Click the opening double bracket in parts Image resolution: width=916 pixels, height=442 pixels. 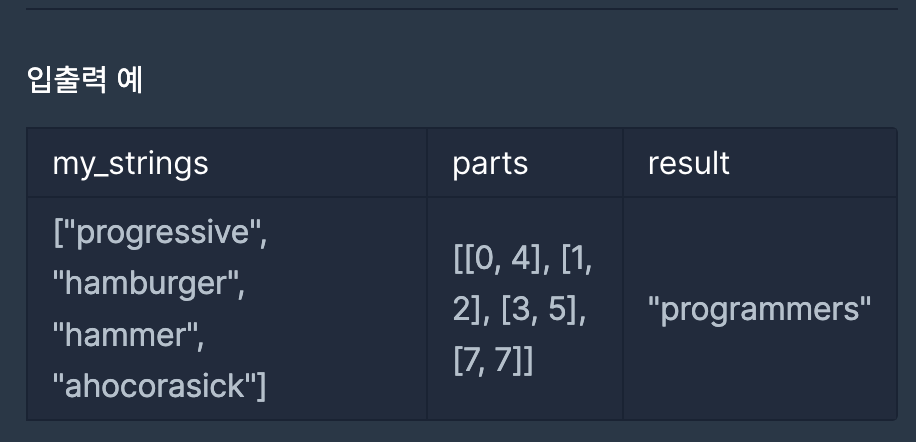pos(461,259)
